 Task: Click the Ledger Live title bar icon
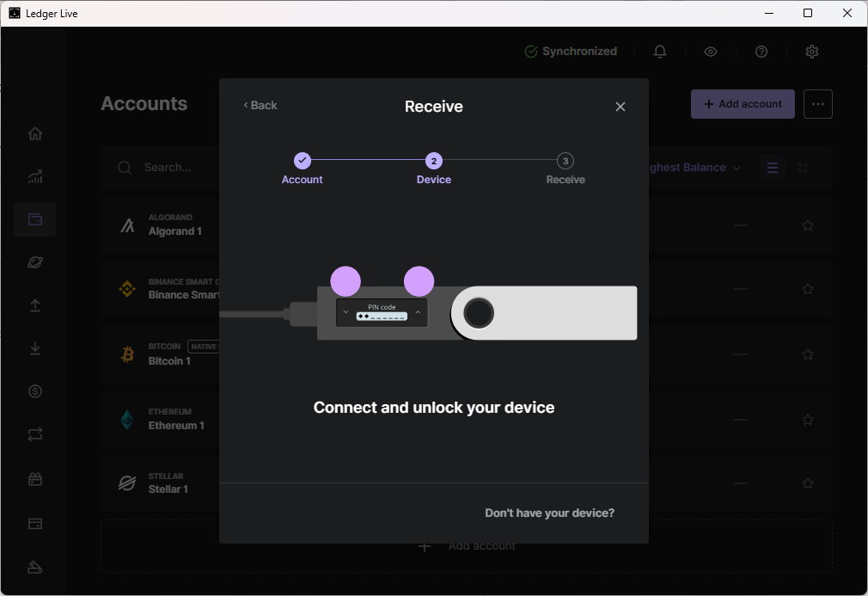pyautogui.click(x=15, y=13)
